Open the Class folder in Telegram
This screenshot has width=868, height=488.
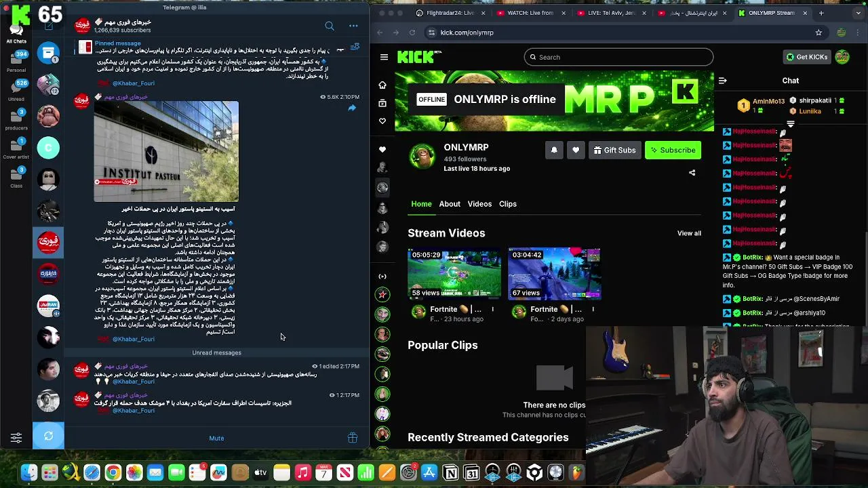16,177
